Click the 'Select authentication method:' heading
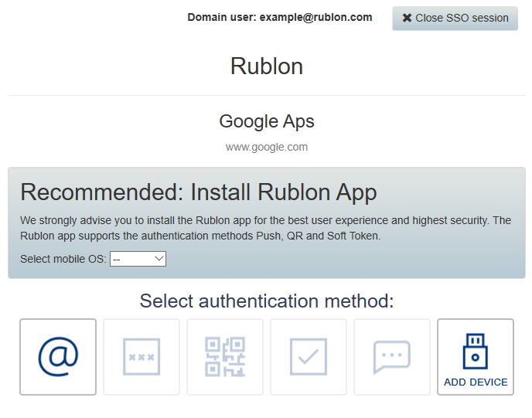 click(x=266, y=301)
